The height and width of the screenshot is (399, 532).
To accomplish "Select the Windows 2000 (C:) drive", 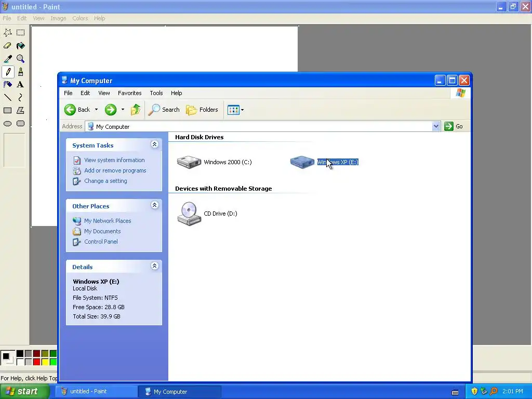I will pyautogui.click(x=214, y=162).
